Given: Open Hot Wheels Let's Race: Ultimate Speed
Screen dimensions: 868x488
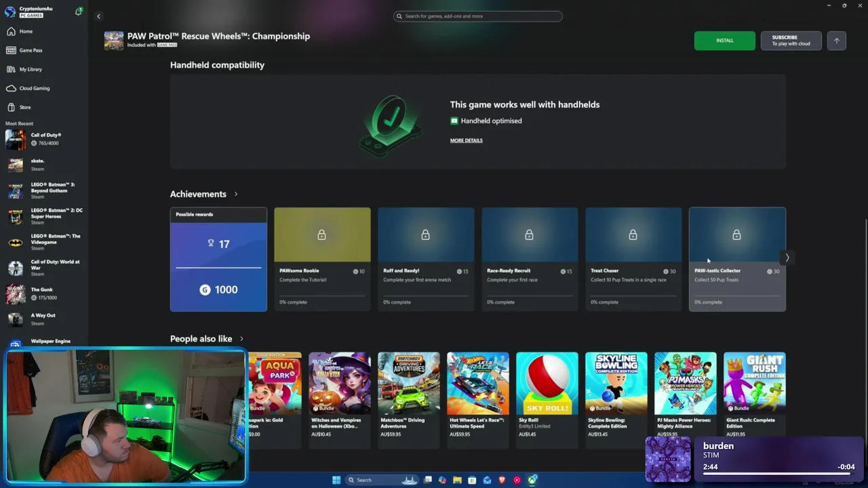Looking at the screenshot, I should (478, 400).
